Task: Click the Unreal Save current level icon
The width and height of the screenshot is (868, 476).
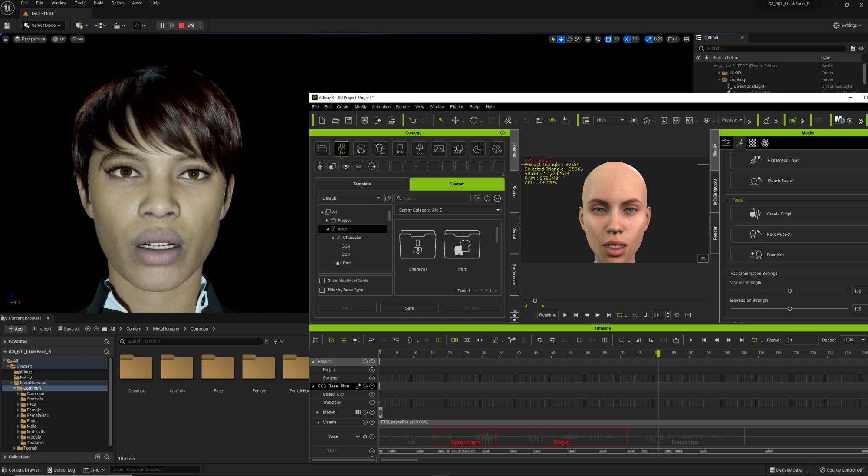Action: pos(7,26)
